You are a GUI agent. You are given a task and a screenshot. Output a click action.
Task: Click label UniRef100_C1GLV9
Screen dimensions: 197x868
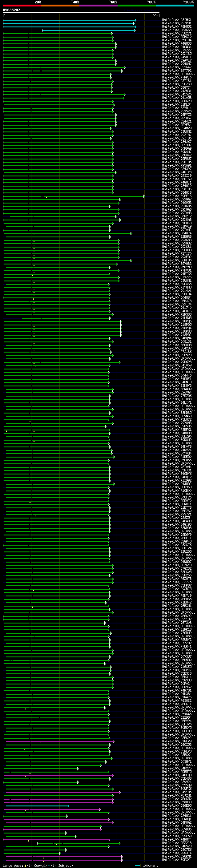pyautogui.click(x=177, y=741)
